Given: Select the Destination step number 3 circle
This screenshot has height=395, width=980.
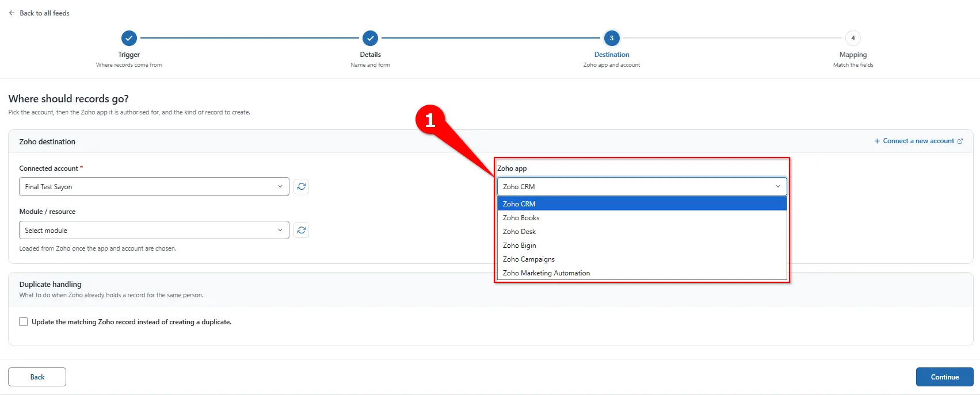Looking at the screenshot, I should tap(612, 38).
